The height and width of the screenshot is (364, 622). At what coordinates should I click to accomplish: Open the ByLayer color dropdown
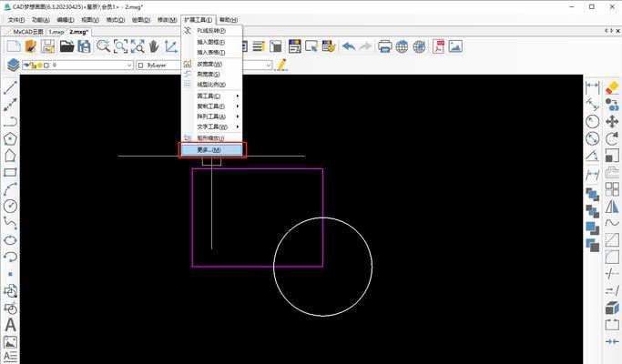tap(158, 65)
